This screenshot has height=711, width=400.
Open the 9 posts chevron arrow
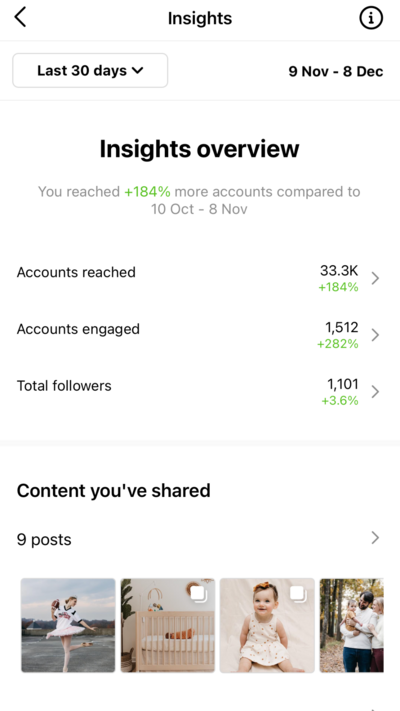pyautogui.click(x=375, y=538)
